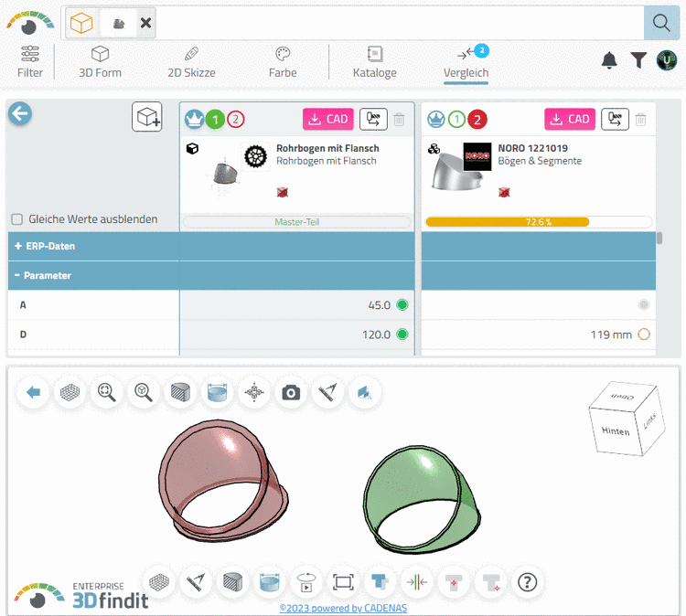Click the last grey T icon before help
The width and height of the screenshot is (686, 616).
point(490,582)
